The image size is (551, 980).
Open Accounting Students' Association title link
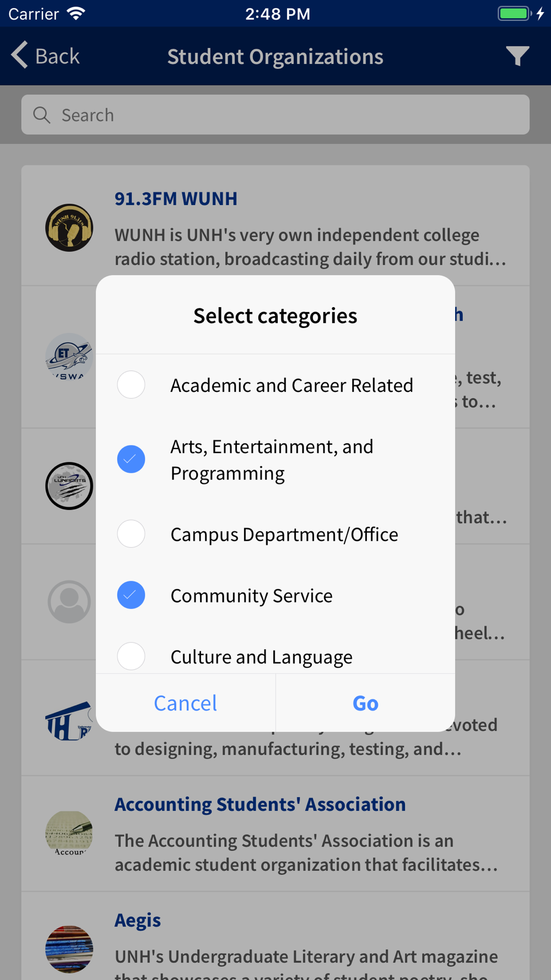tap(260, 804)
